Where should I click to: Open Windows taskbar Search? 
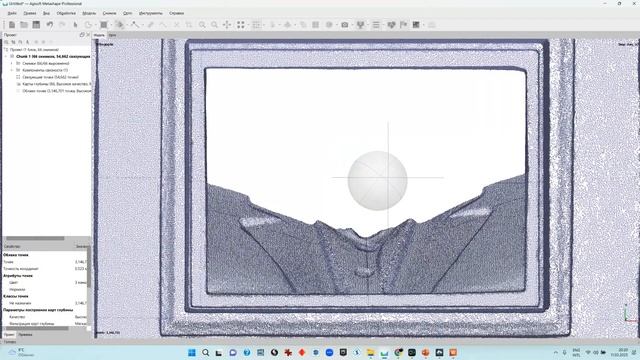[x=205, y=353]
